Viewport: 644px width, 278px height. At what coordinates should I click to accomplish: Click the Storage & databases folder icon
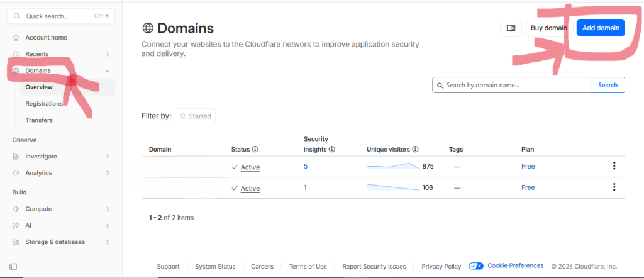16,242
